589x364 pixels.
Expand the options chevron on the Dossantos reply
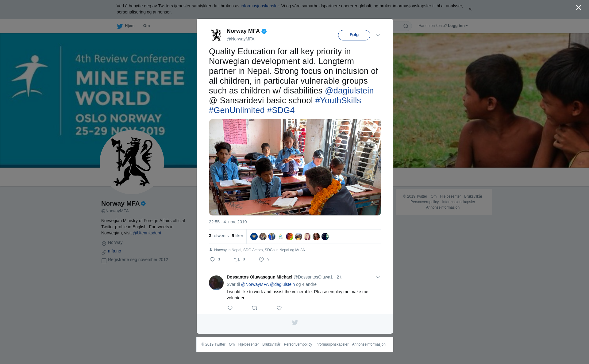[378, 277]
